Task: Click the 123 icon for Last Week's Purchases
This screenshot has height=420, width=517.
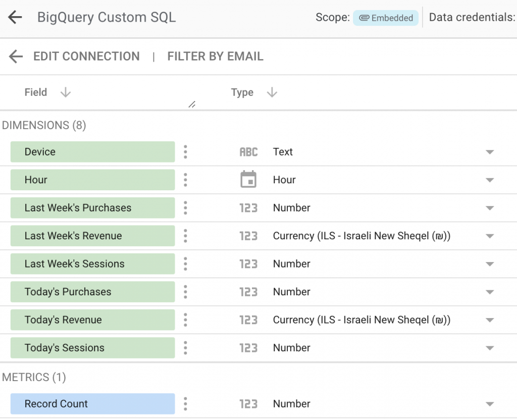Action: (248, 208)
